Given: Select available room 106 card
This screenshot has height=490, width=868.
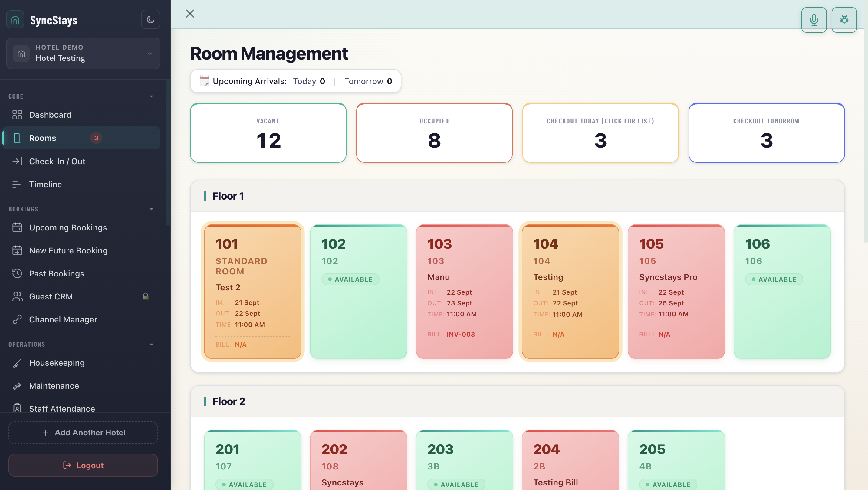Looking at the screenshot, I should pyautogui.click(x=782, y=292).
